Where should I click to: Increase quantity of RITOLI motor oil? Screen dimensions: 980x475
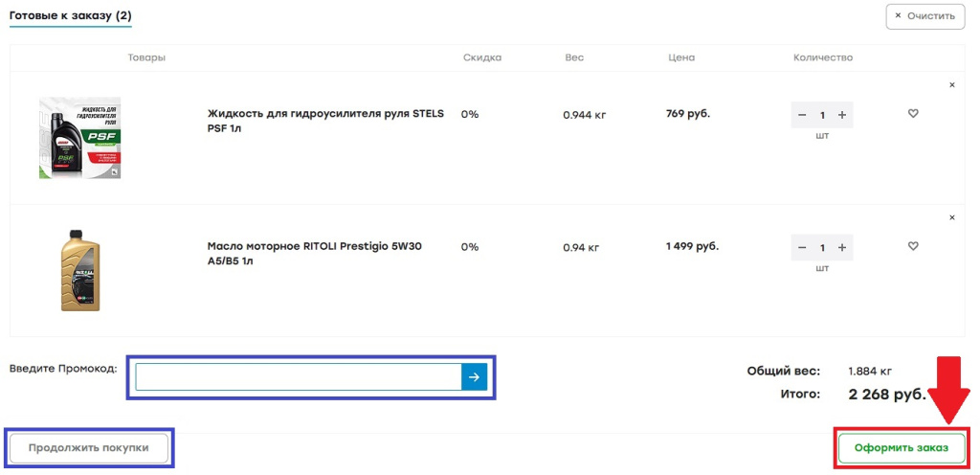(x=842, y=248)
